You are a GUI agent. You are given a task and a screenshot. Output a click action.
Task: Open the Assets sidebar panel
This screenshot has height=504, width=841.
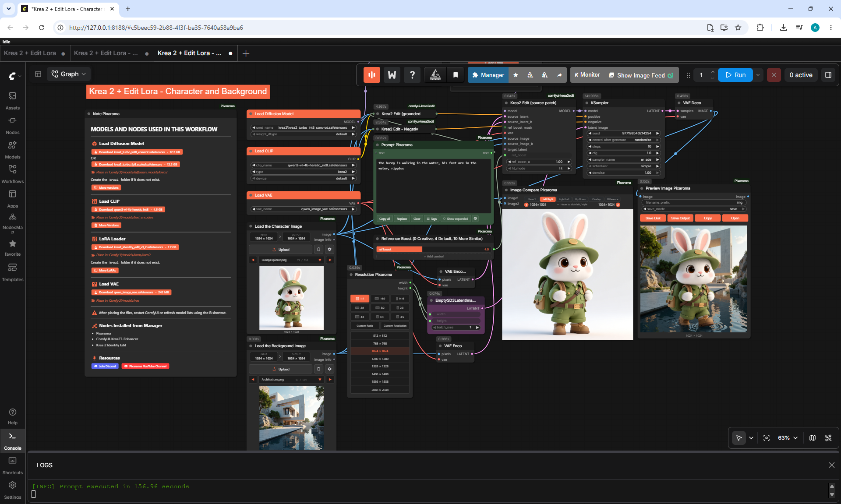[12, 100]
